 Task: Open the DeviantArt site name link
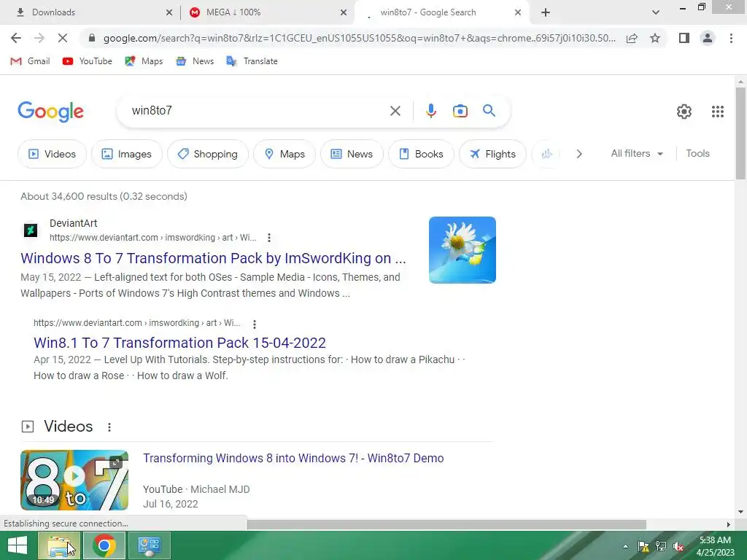tap(74, 223)
